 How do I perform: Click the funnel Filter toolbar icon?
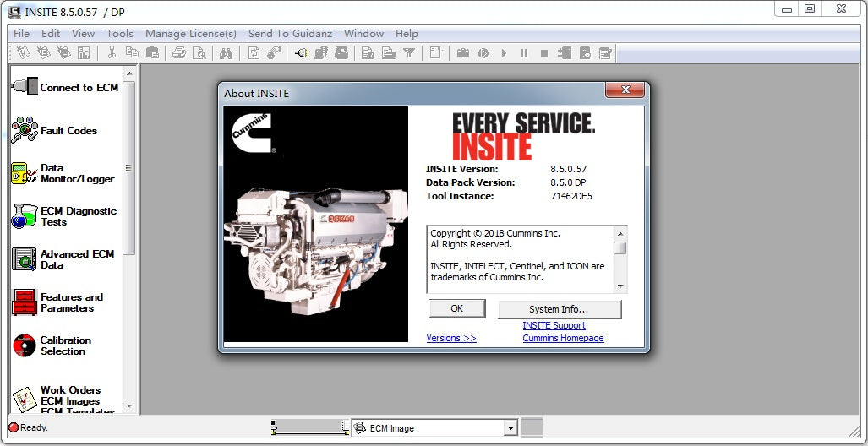click(x=409, y=53)
